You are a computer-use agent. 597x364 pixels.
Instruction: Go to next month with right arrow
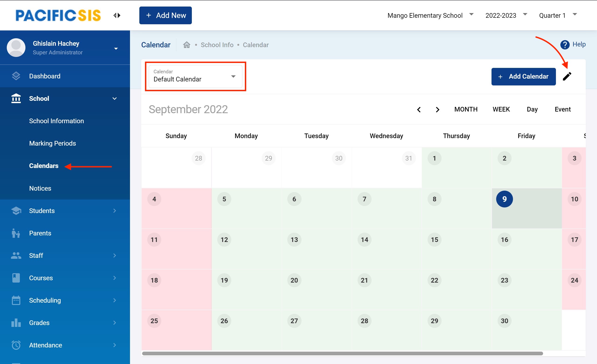pos(437,110)
